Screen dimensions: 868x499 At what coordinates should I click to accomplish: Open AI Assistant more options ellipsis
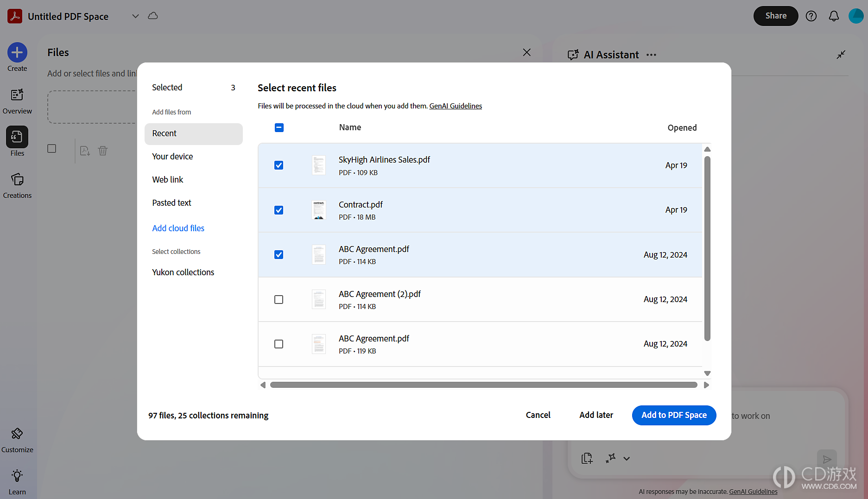tap(651, 55)
